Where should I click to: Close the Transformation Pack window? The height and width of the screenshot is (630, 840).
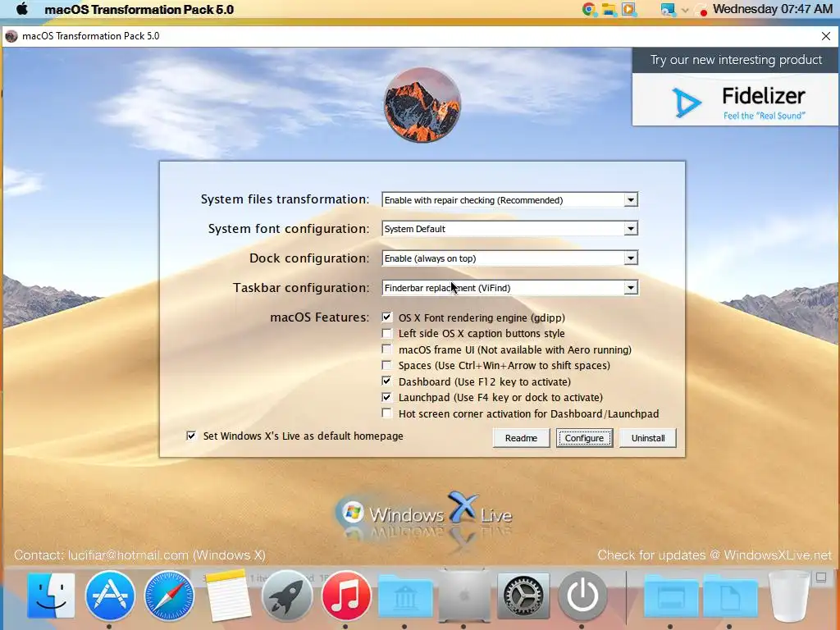point(825,36)
